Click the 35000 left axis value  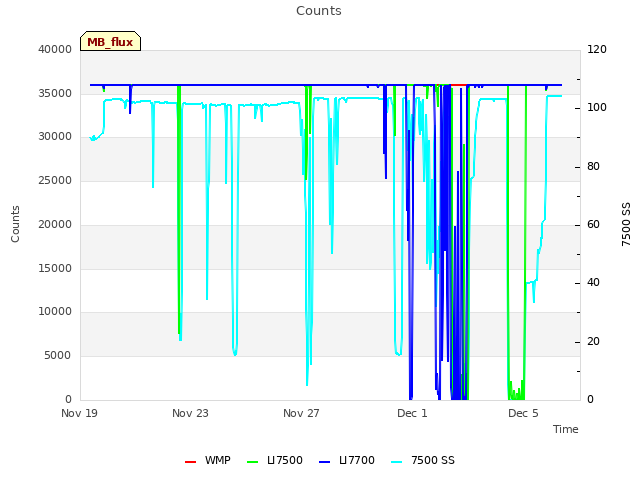coord(55,93)
